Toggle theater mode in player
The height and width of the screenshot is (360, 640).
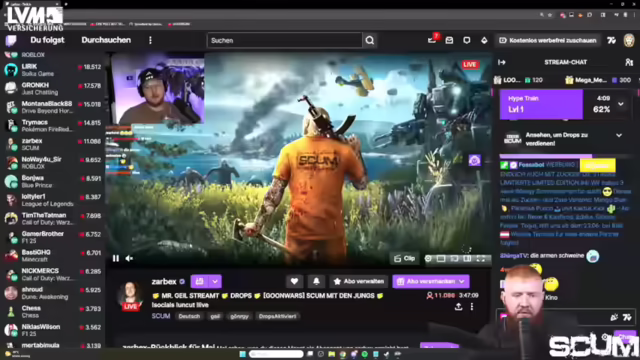[x=467, y=258]
